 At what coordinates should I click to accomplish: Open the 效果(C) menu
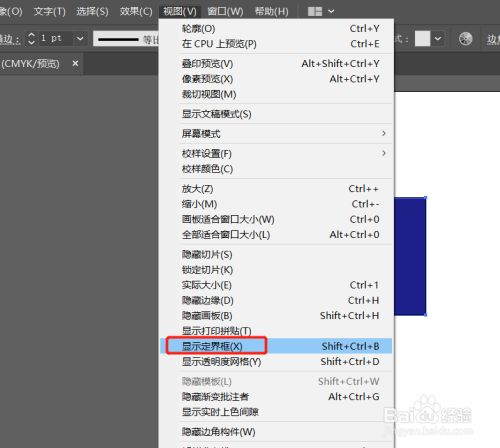click(x=136, y=12)
